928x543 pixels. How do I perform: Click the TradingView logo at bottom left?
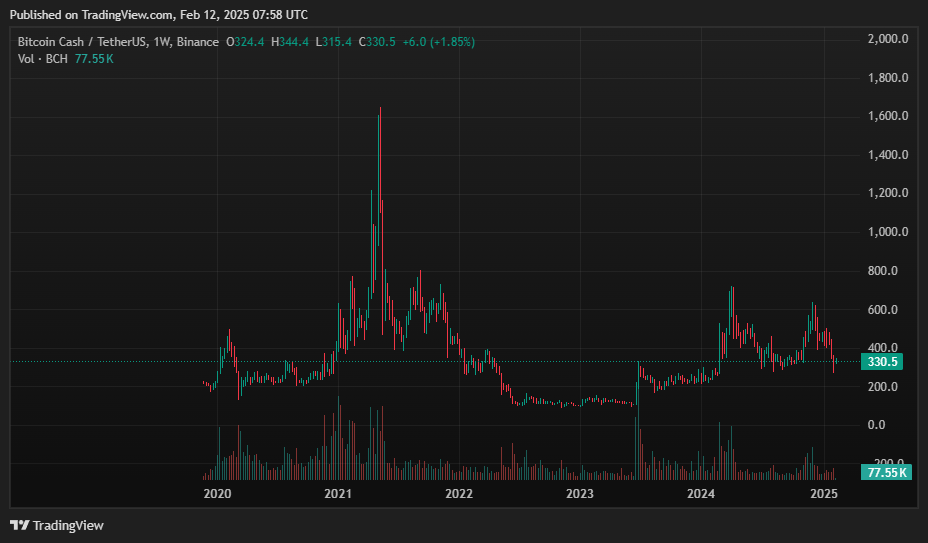tap(57, 525)
